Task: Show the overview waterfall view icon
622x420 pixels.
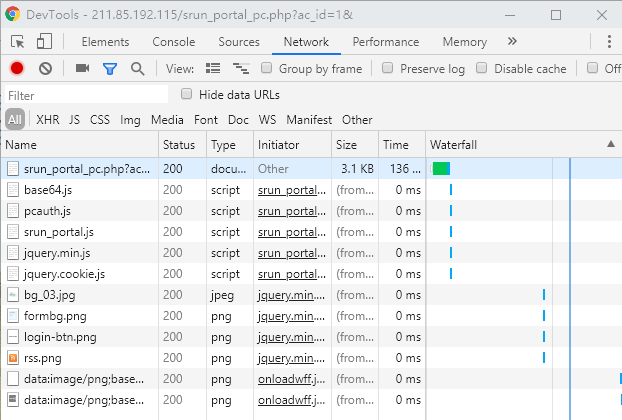Action: click(240, 68)
